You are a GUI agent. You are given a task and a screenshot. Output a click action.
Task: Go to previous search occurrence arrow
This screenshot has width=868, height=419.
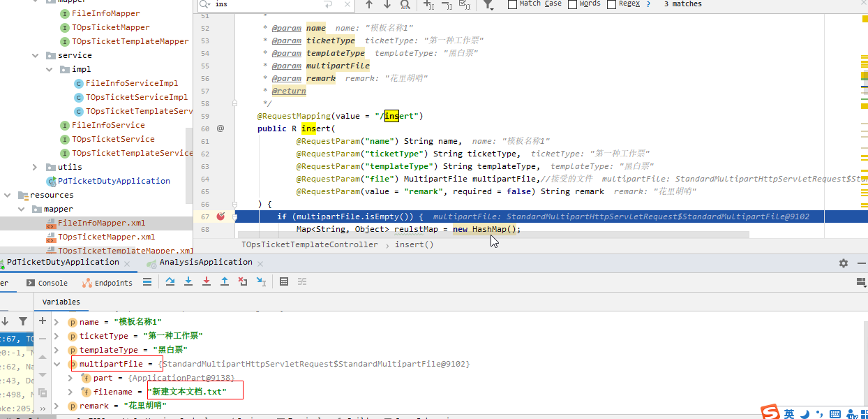click(369, 4)
